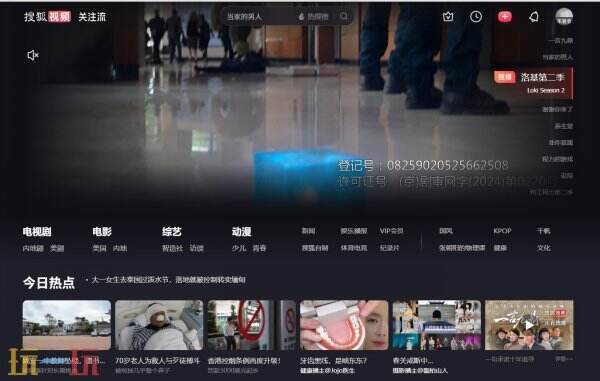The image size is (600, 381).
Task: Unmute the banner video with the speaker icon
Action: click(x=33, y=55)
